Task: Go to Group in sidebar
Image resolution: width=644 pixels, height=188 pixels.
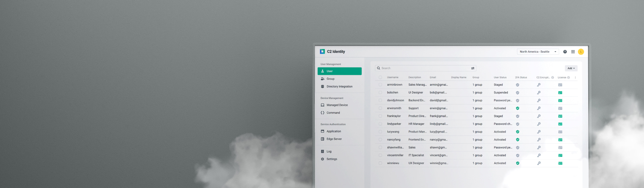Action: [330, 79]
